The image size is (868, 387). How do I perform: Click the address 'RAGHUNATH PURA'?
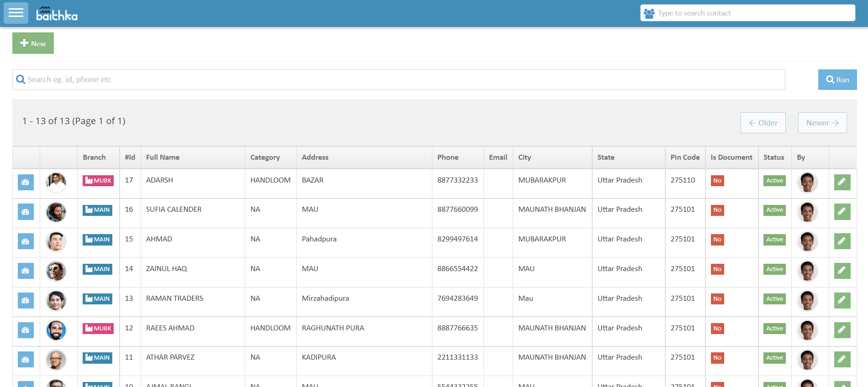[x=333, y=328]
